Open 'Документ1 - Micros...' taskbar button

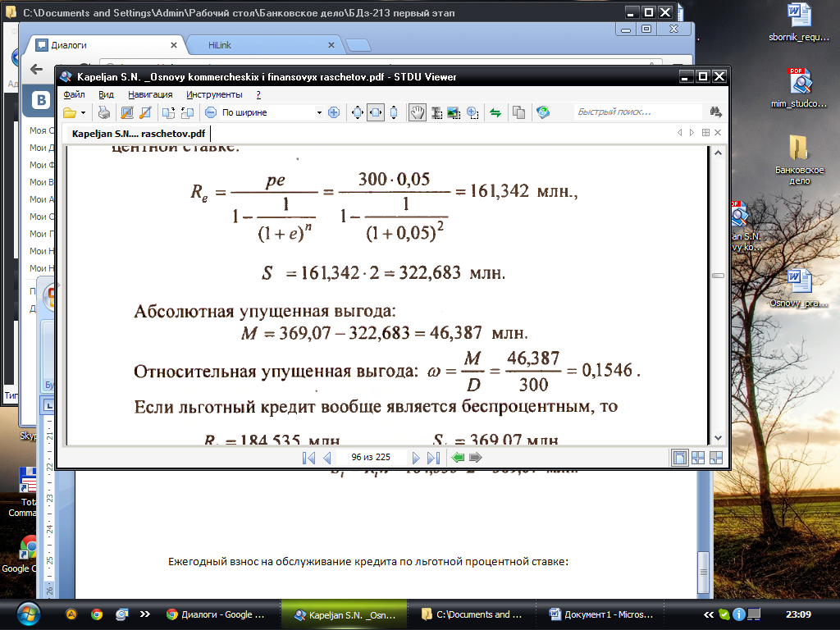(x=601, y=614)
